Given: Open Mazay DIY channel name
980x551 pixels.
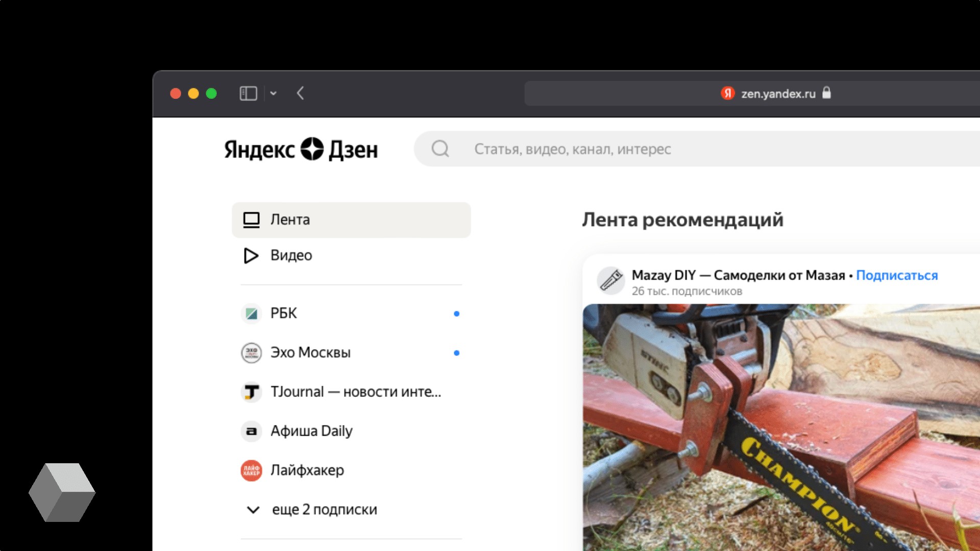Looking at the screenshot, I should coord(738,275).
